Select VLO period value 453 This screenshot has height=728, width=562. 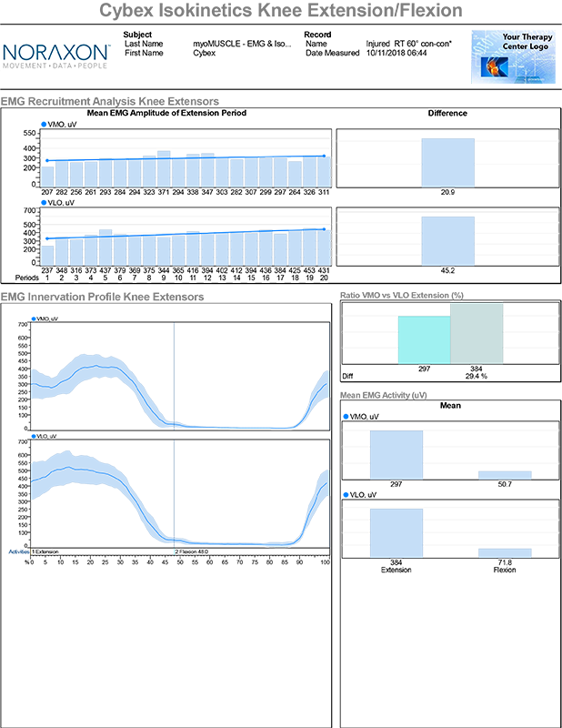tap(309, 270)
